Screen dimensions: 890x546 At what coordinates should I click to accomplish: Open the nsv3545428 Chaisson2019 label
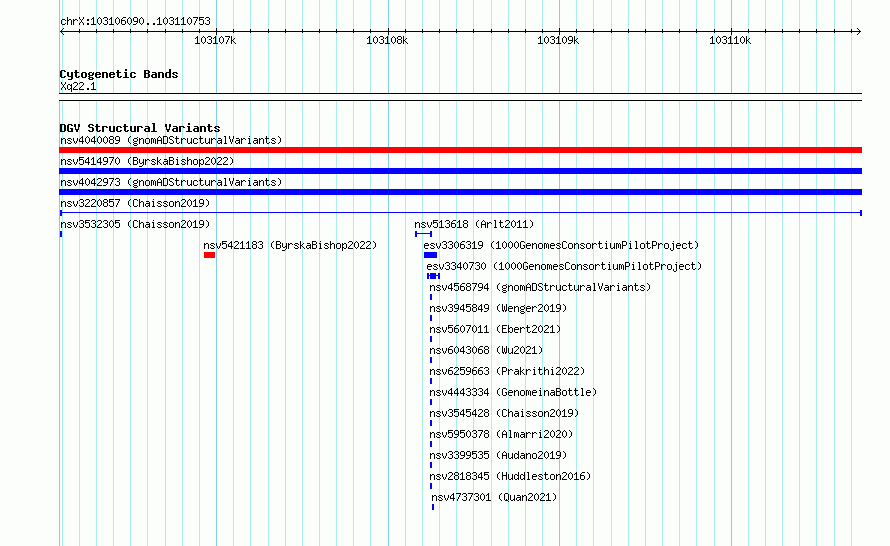tap(504, 413)
